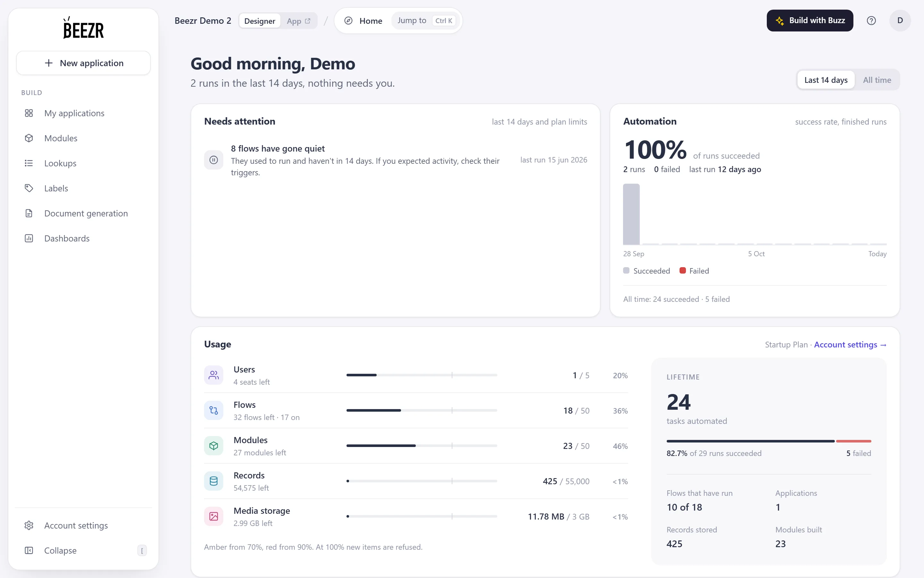Click '11.78 MB / 3 GB' storage value
The width and height of the screenshot is (924, 578).
pyautogui.click(x=559, y=516)
